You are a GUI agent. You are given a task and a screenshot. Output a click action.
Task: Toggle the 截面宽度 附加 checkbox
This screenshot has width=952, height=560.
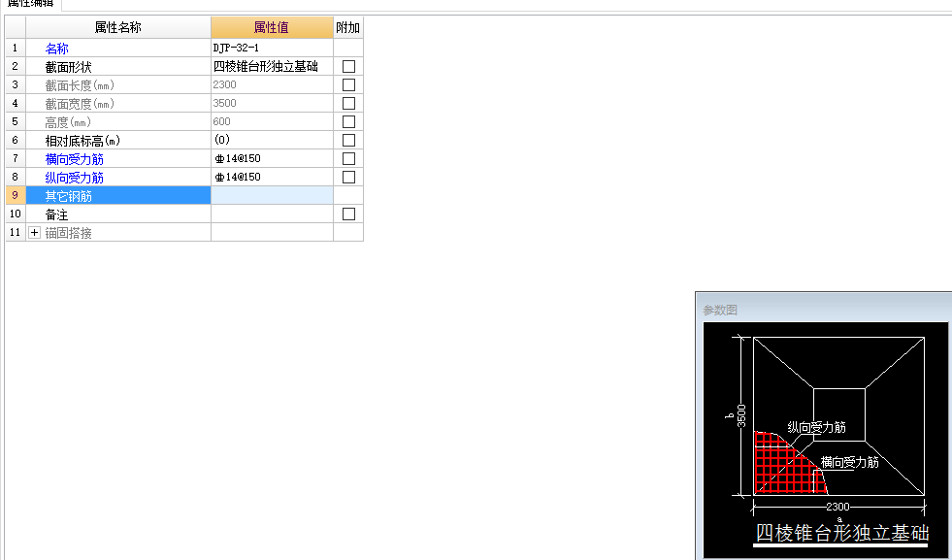point(348,103)
